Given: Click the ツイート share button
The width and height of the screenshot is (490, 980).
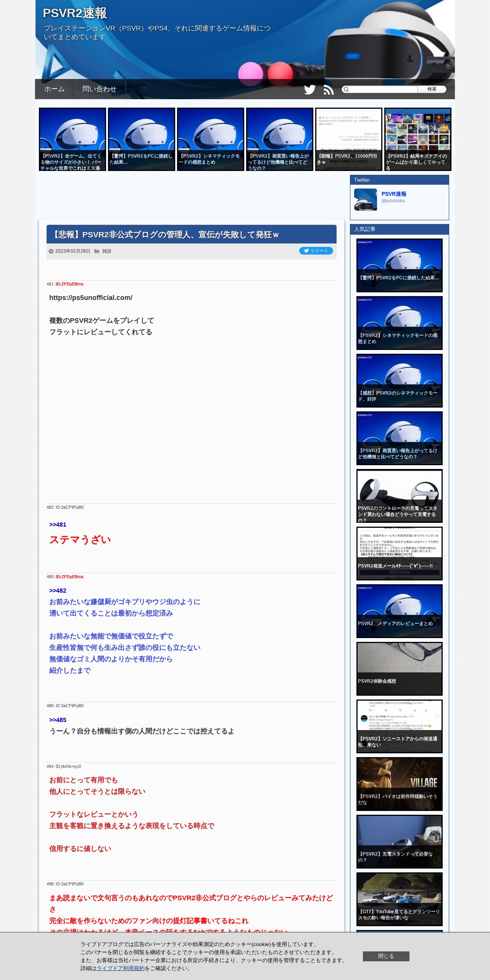Looking at the screenshot, I should (x=316, y=251).
